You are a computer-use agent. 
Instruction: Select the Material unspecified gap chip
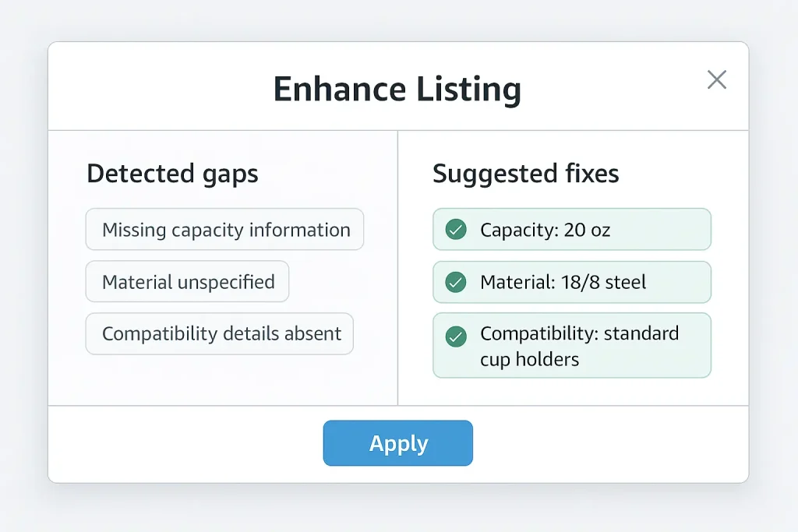(x=188, y=282)
